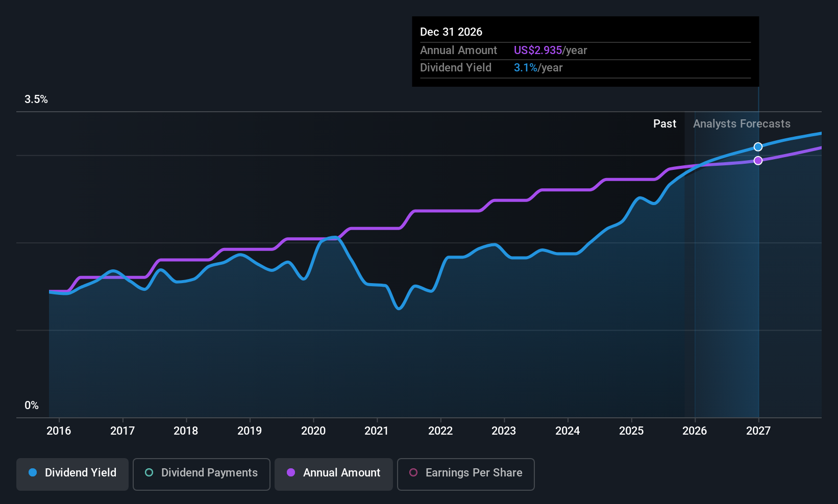The height and width of the screenshot is (504, 838).
Task: Click the Analysts Forecasts region label
Action: coord(742,124)
